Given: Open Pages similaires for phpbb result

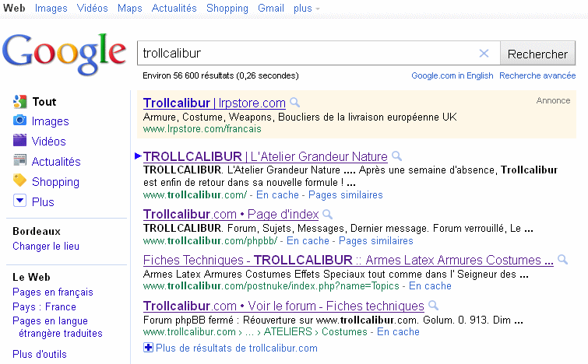Looking at the screenshot, I should pos(375,240).
